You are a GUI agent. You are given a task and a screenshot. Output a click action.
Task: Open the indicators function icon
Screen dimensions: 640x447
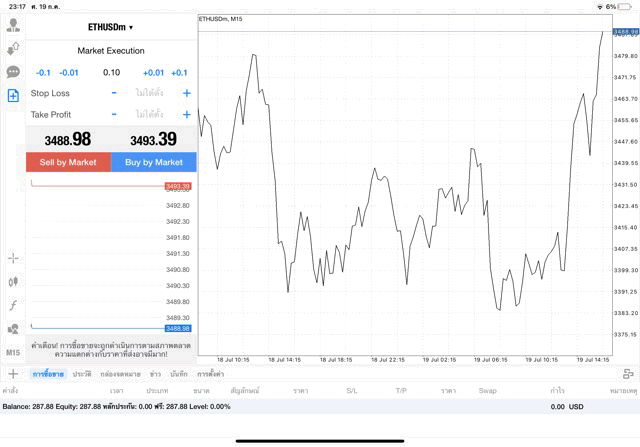point(13,305)
